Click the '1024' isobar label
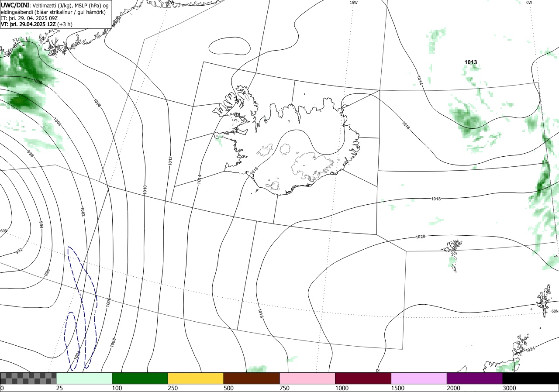559x392 pixels. [530, 350]
